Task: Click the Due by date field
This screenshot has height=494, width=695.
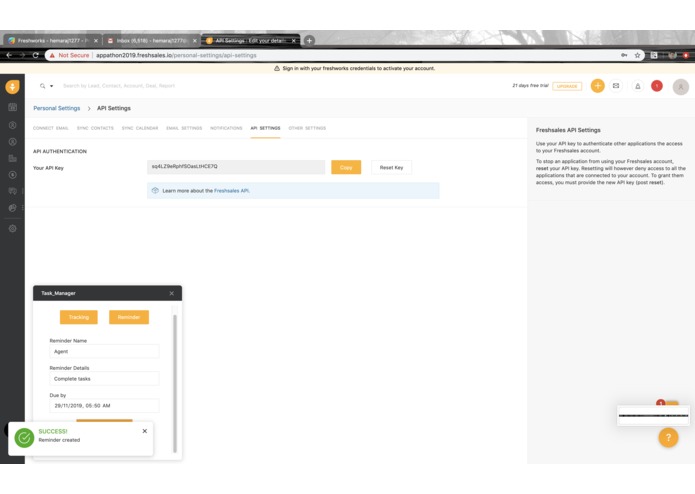Action: click(104, 405)
